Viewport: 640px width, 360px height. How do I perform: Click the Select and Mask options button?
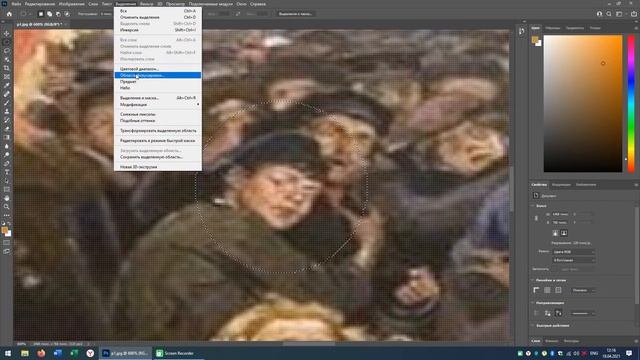pos(296,14)
